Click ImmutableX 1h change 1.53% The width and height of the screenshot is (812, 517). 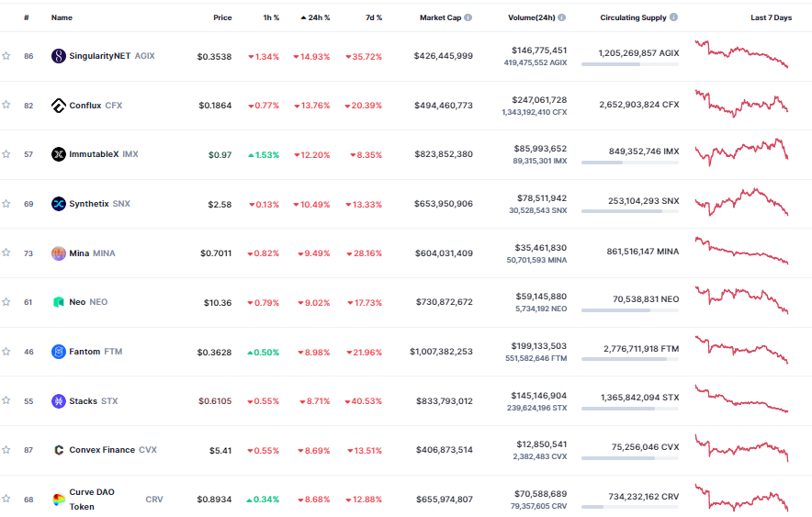click(264, 155)
